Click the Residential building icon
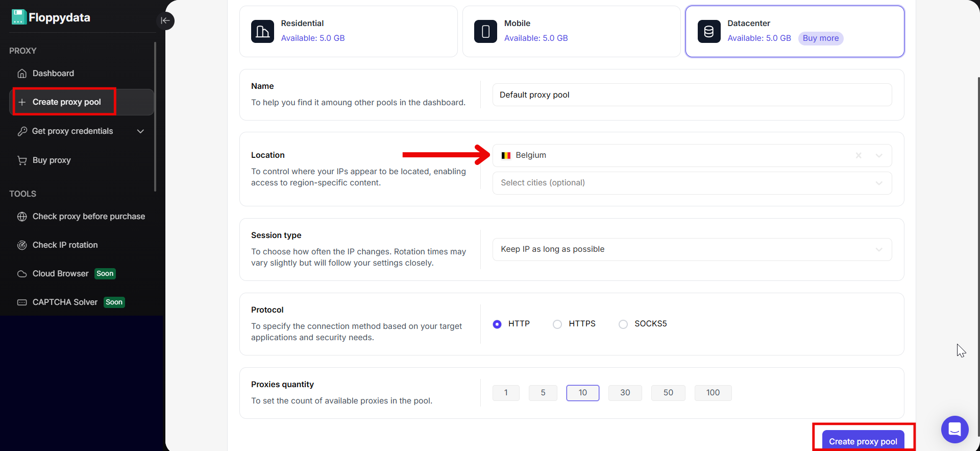 click(262, 31)
